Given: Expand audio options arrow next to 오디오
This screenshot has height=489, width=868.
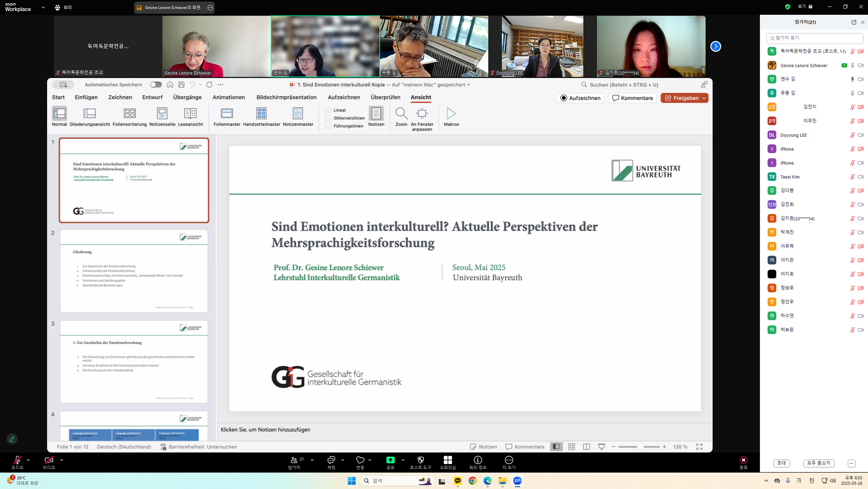Looking at the screenshot, I should 28,460.
